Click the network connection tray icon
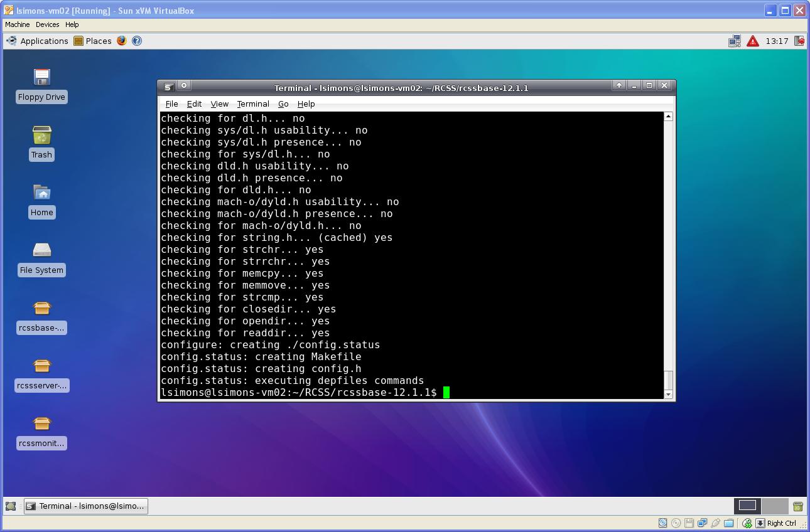 click(734, 41)
